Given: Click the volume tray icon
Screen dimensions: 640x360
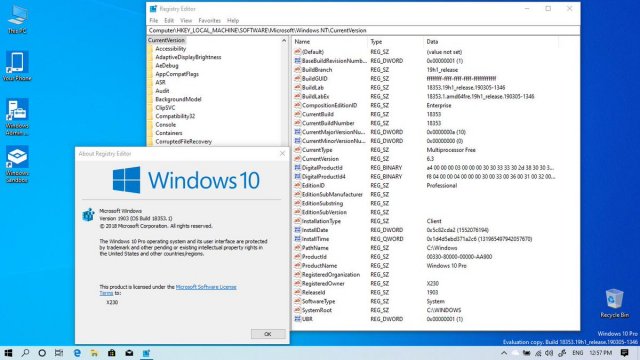Looking at the screenshot, I should pyautogui.click(x=549, y=353).
